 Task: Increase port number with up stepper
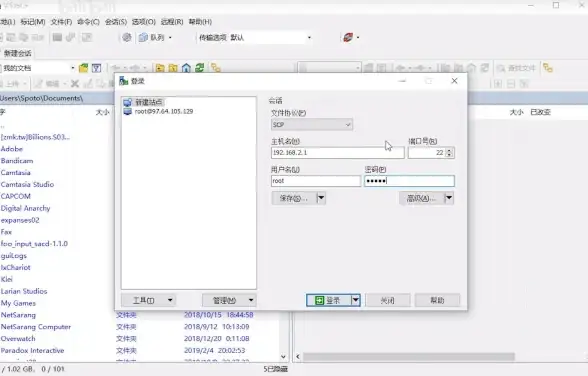pyautogui.click(x=450, y=150)
